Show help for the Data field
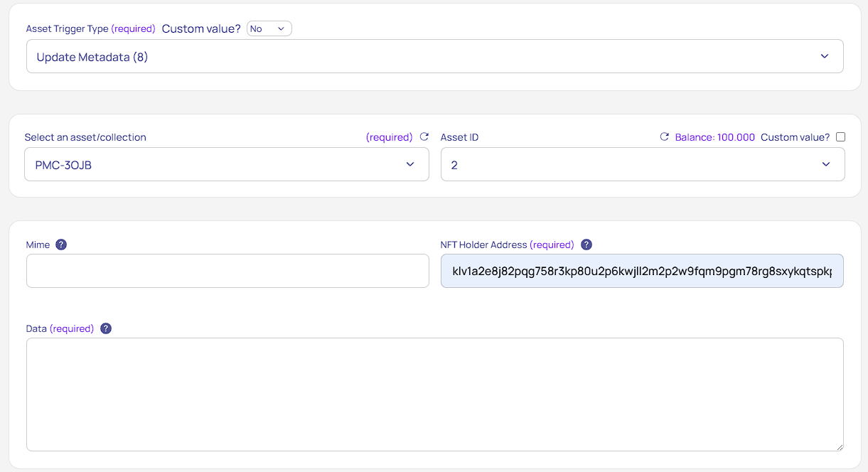 106,328
